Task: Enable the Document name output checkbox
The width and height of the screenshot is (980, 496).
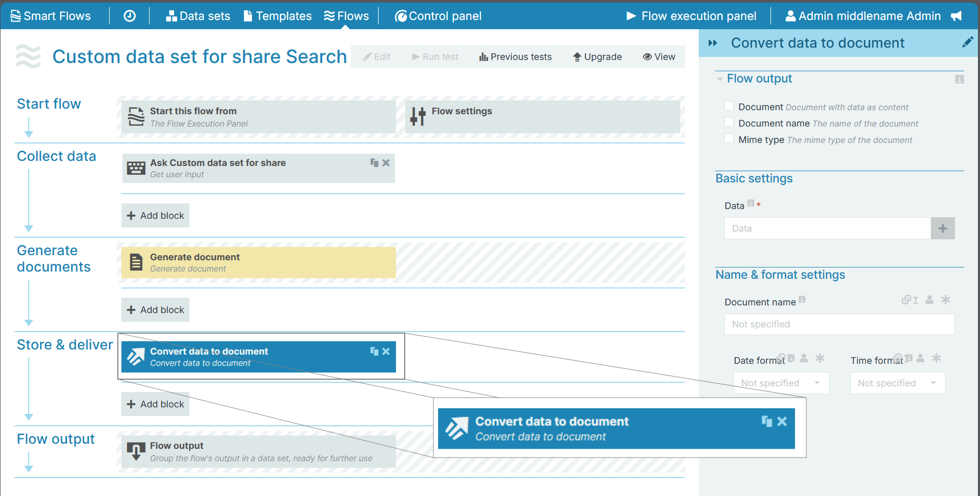Action: coord(729,122)
